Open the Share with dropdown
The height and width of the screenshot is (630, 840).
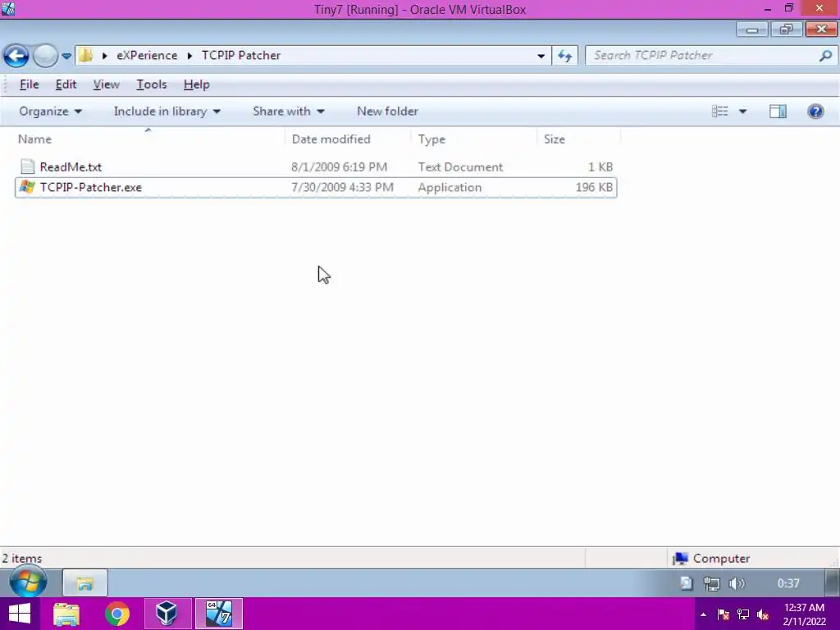[x=289, y=112]
